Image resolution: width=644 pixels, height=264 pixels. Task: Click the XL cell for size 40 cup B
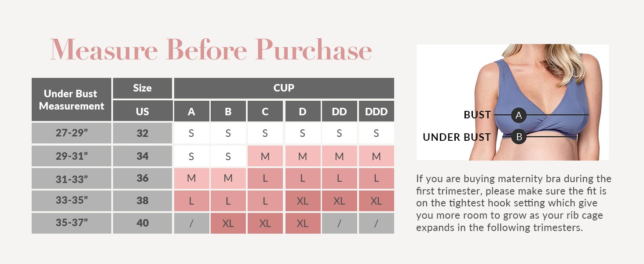228,223
